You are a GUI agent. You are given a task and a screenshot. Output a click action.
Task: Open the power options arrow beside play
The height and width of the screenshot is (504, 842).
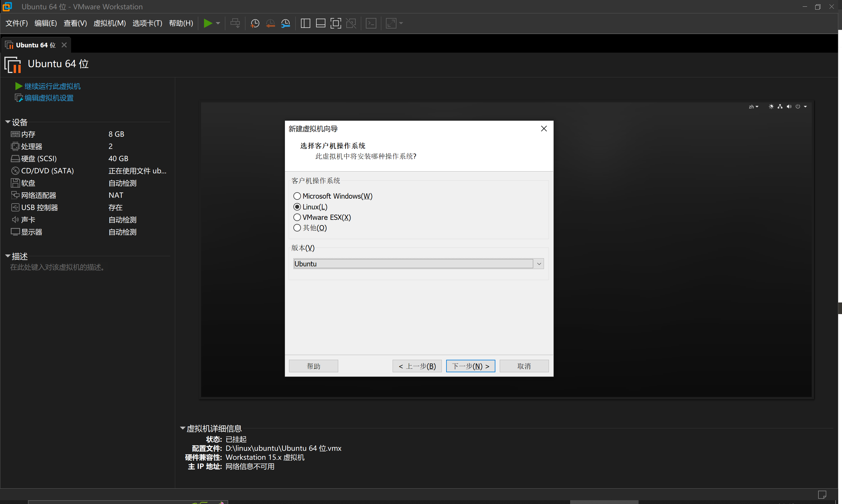[x=218, y=23]
